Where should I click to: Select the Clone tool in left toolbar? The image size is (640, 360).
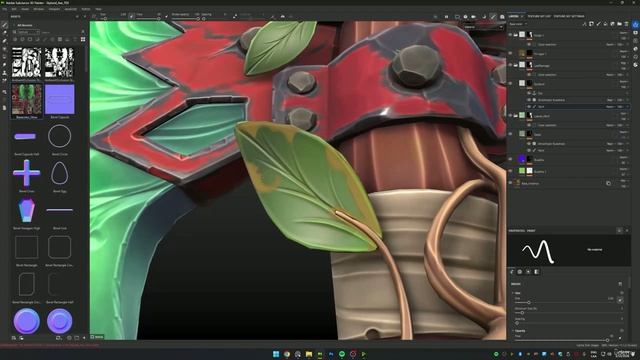tap(4, 73)
